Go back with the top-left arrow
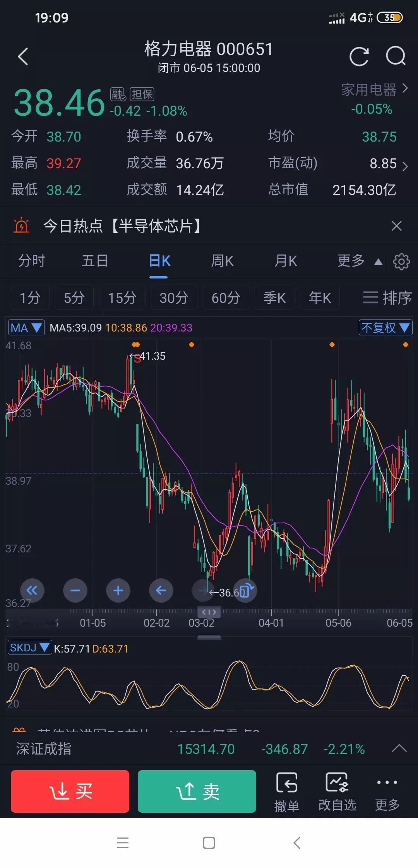Image resolution: width=418 pixels, height=868 pixels. click(x=23, y=56)
